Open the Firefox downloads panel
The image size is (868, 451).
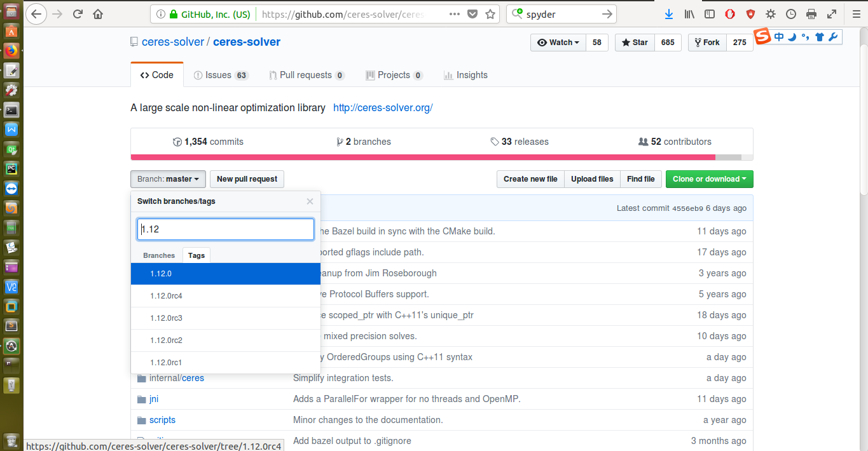point(669,14)
